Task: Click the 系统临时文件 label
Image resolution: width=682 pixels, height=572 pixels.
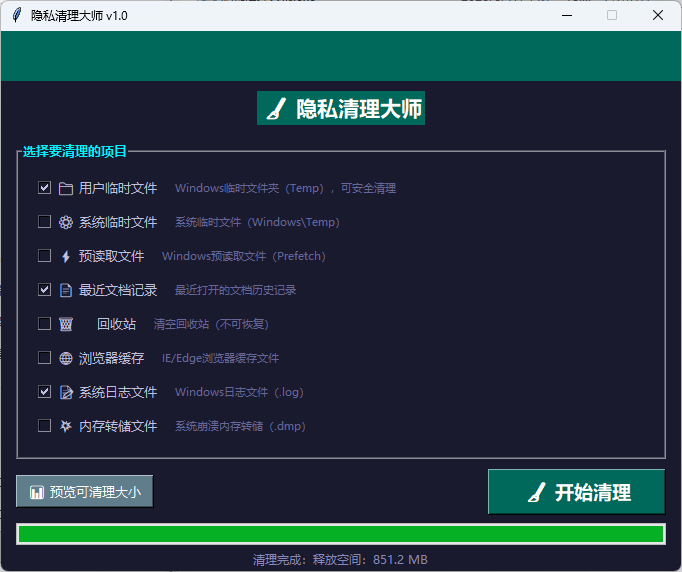Action: click(118, 222)
